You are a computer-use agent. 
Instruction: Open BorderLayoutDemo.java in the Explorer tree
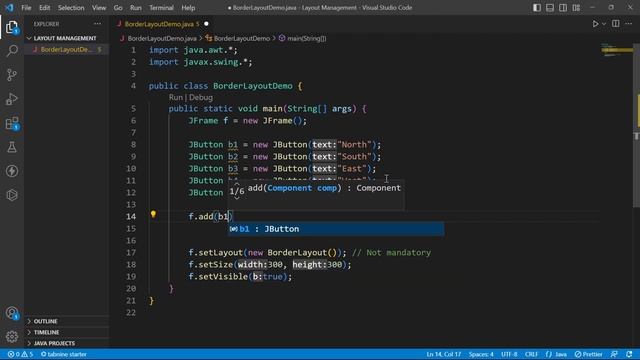point(67,49)
